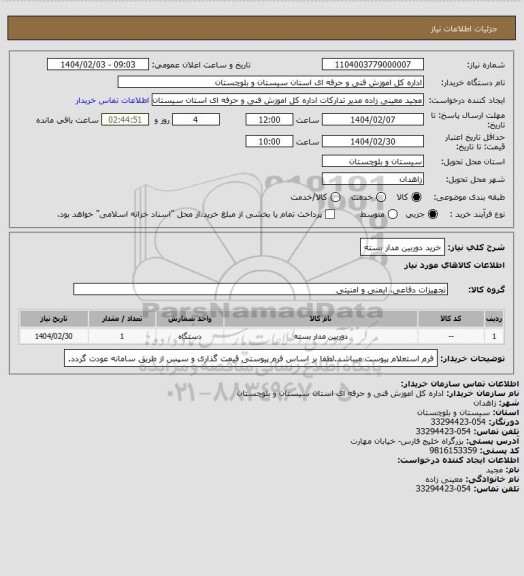This screenshot has width=524, height=576.
Task: Click the delivery province field سیستان و بلوچستان
Action: (x=373, y=161)
